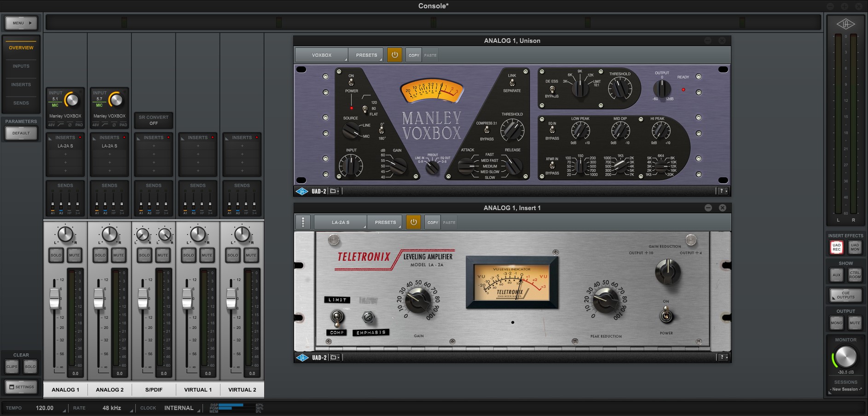This screenshot has height=416, width=868.
Task: Mute the S/PDIF channel
Action: [163, 255]
